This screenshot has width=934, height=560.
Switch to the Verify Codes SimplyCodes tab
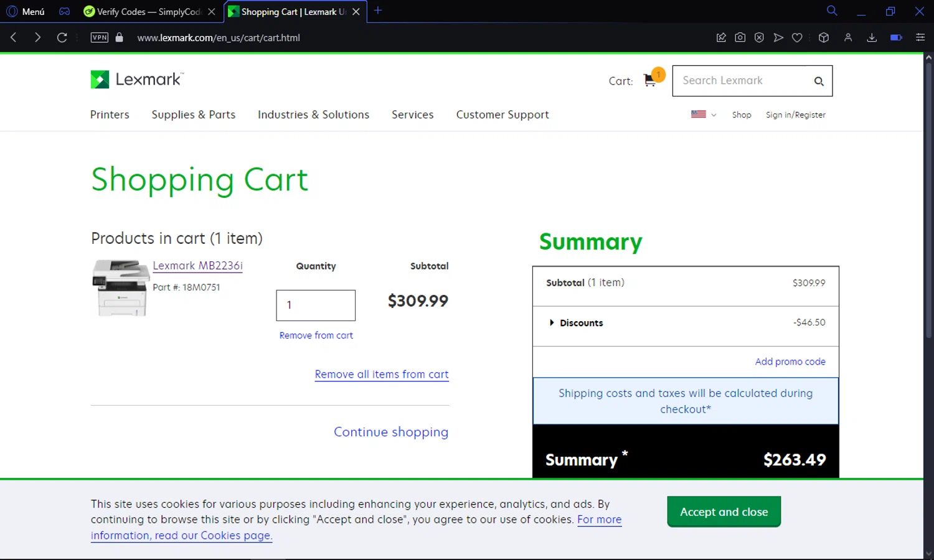pos(148,11)
